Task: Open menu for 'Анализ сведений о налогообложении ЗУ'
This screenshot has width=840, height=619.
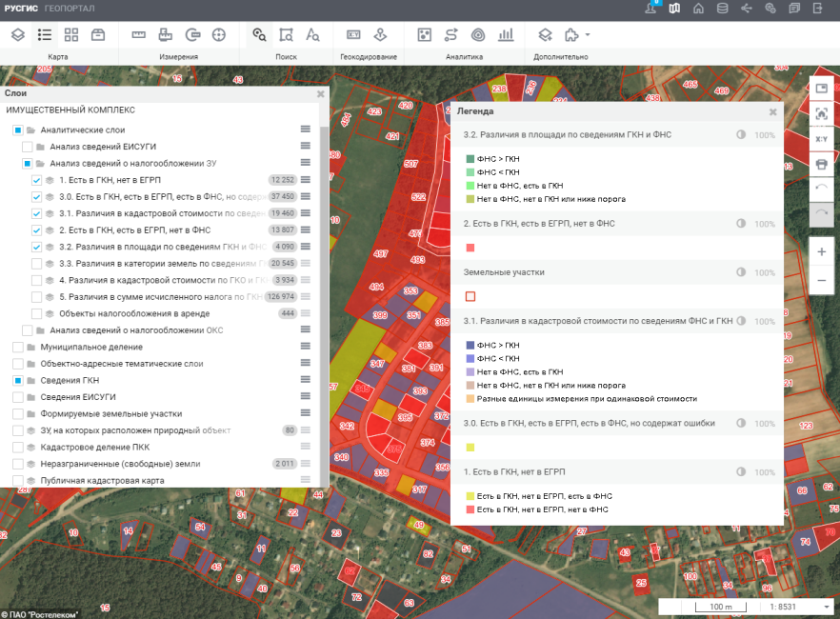Action: tap(306, 162)
